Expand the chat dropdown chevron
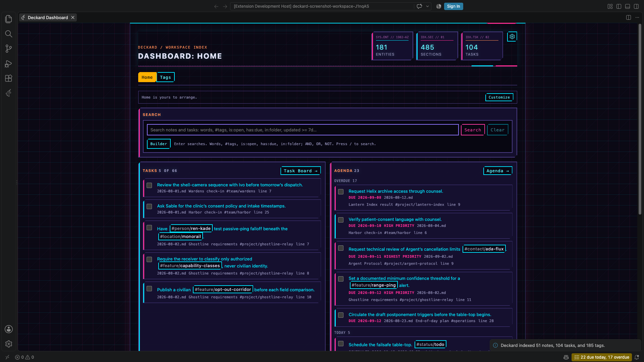Viewport: 644px width, 362px height. tap(427, 6)
